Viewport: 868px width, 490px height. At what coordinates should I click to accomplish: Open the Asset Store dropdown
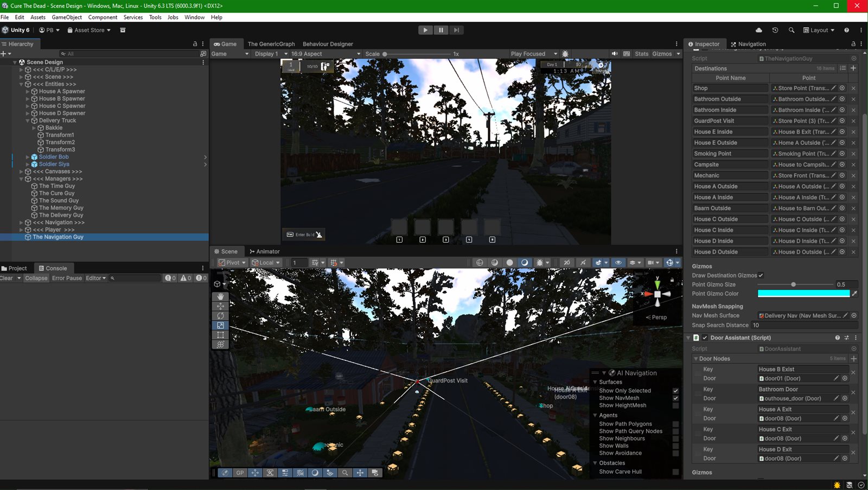(x=89, y=30)
